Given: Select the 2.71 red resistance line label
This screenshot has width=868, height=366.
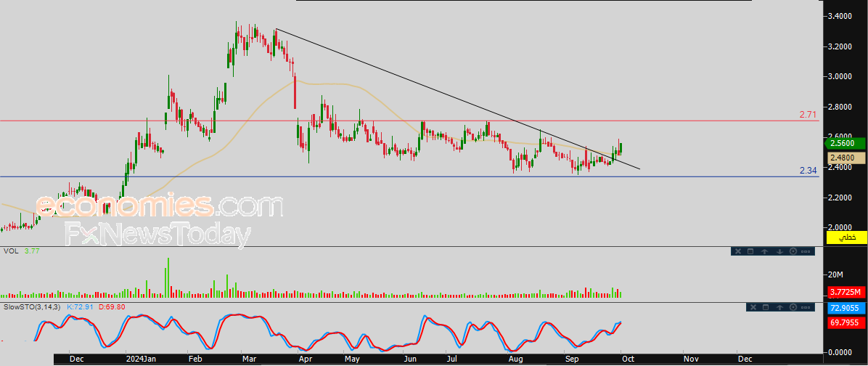Looking at the screenshot, I should [808, 115].
